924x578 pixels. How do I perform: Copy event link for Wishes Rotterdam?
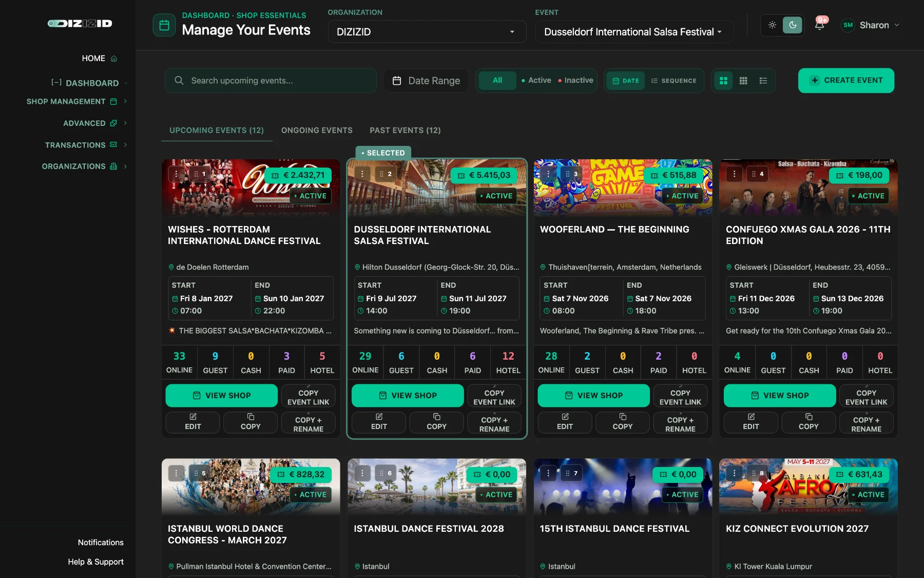point(308,396)
